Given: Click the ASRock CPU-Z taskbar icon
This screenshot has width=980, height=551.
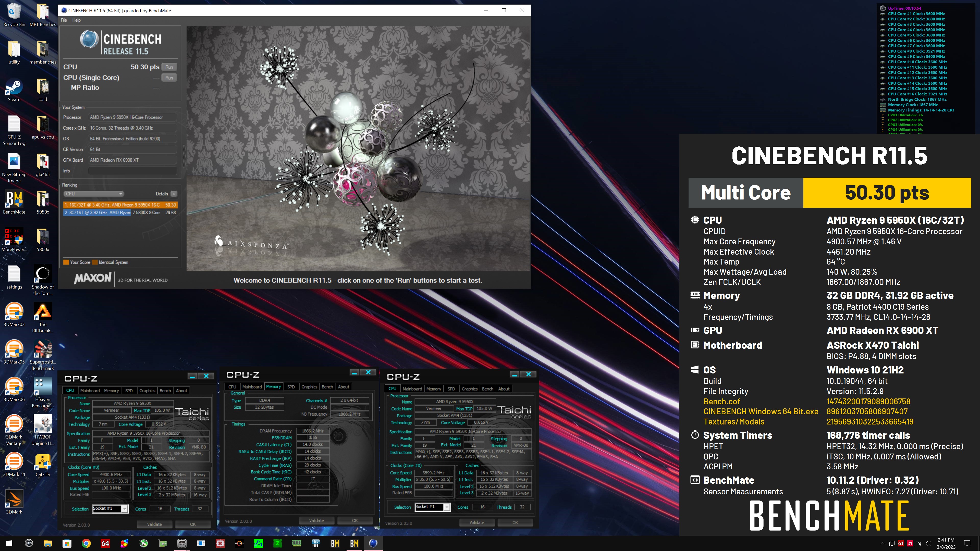Looking at the screenshot, I should pyautogui.click(x=182, y=543).
